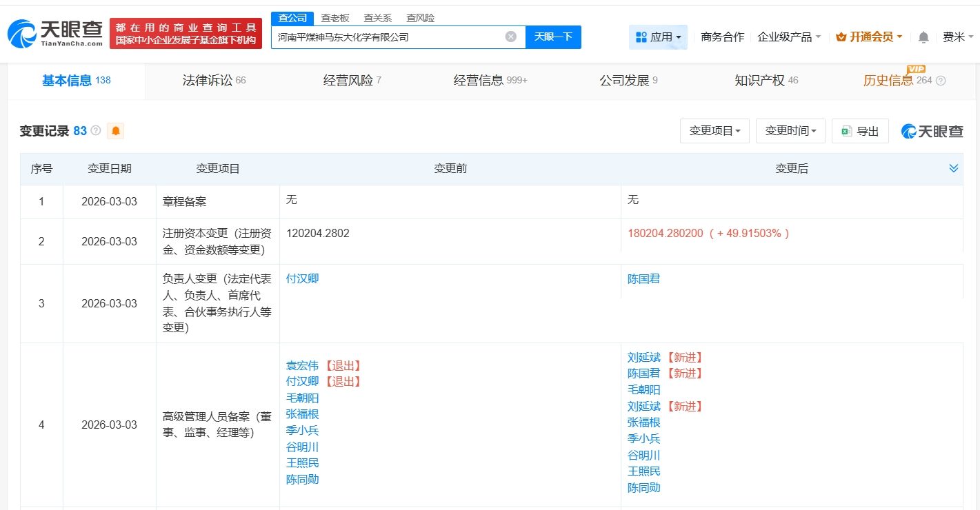This screenshot has height=510, width=980.
Task: Click the 导出 export button
Action: click(860, 131)
